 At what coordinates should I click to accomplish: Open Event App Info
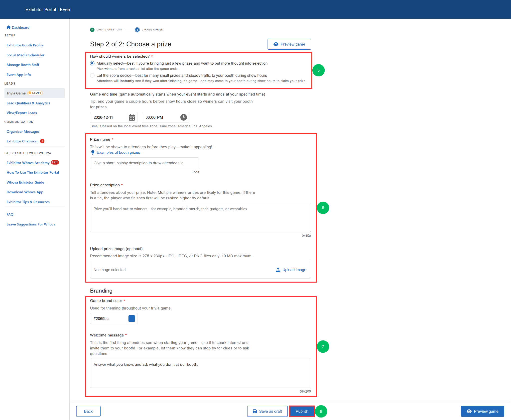coord(19,75)
